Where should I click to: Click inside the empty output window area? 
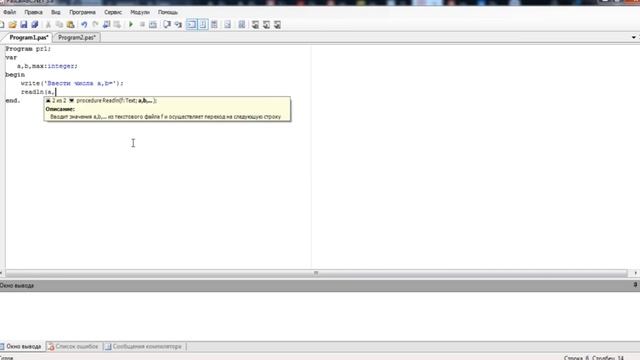[x=320, y=316]
